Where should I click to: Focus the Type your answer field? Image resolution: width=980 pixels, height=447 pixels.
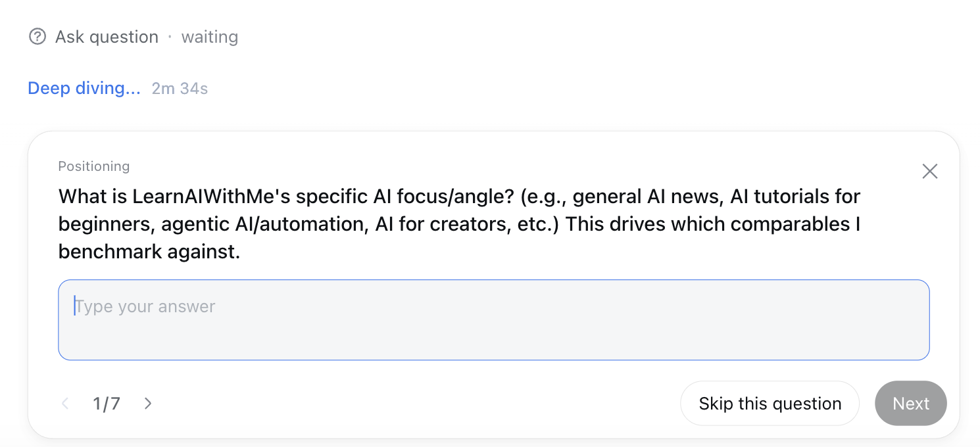(493, 320)
